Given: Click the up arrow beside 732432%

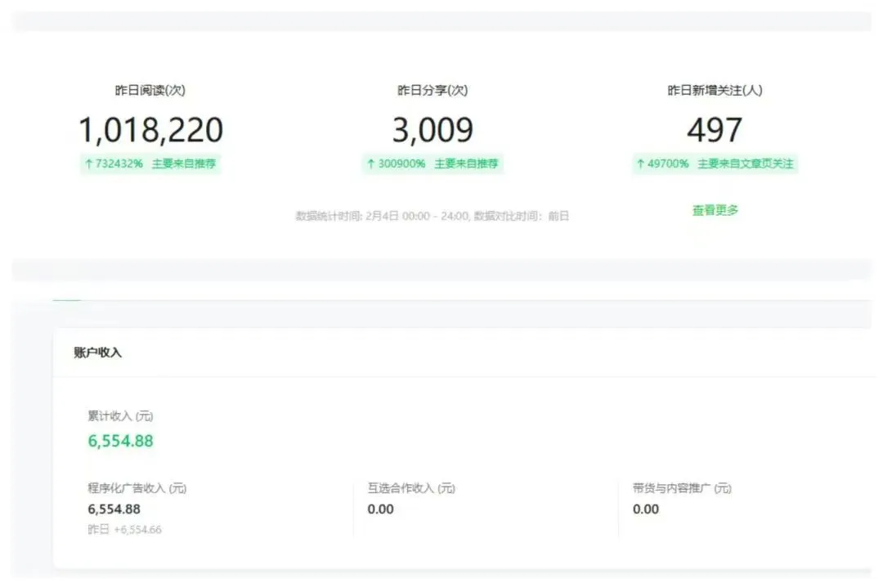Looking at the screenshot, I should (x=89, y=164).
